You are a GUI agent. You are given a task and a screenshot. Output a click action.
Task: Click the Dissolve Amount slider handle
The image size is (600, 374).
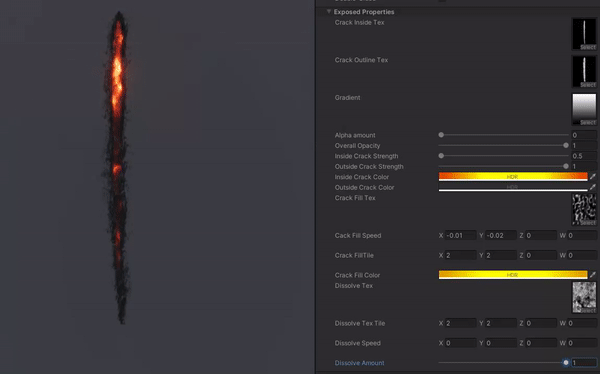tap(566, 363)
